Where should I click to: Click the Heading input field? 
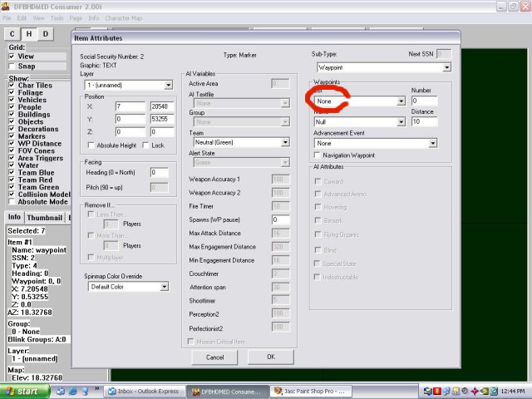pos(158,172)
